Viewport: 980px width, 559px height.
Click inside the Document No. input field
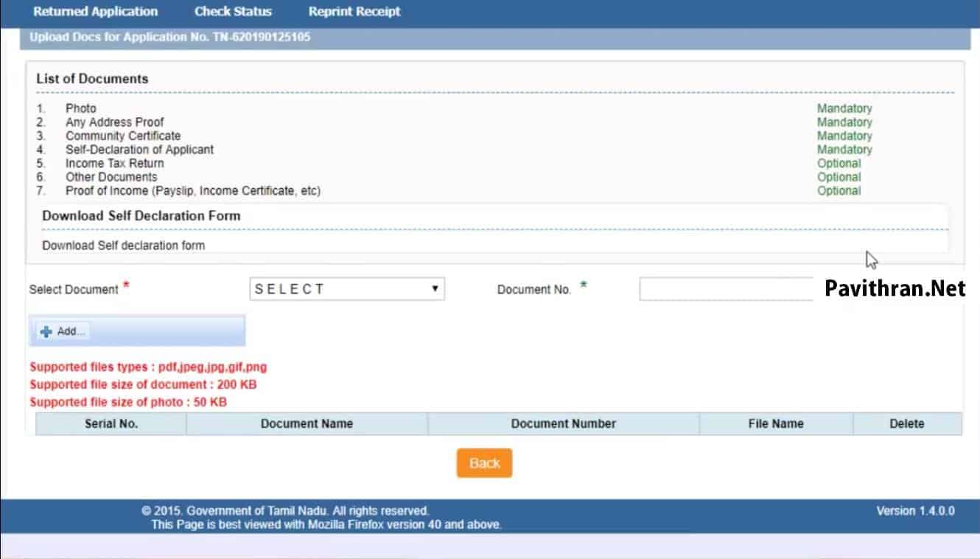(727, 289)
